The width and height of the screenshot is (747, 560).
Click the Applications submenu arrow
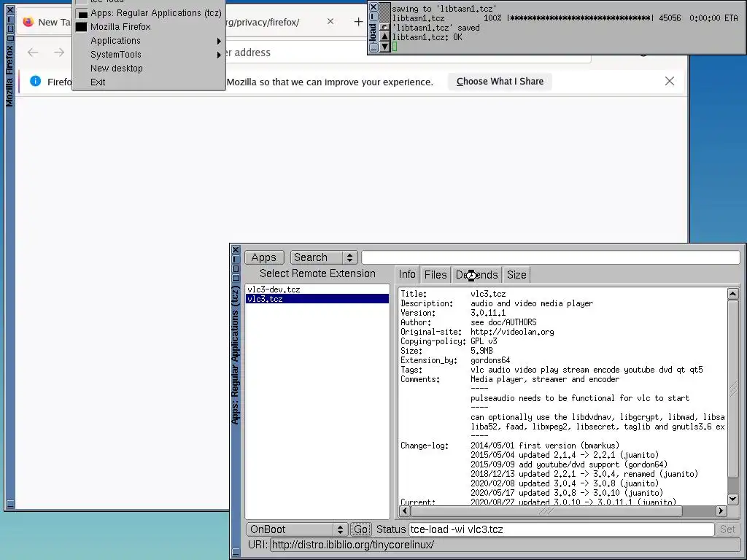219,41
